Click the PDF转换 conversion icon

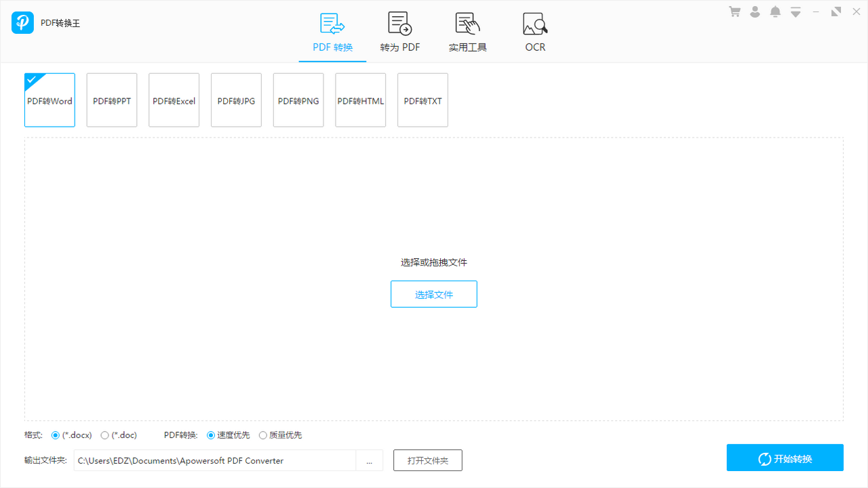coord(332,24)
